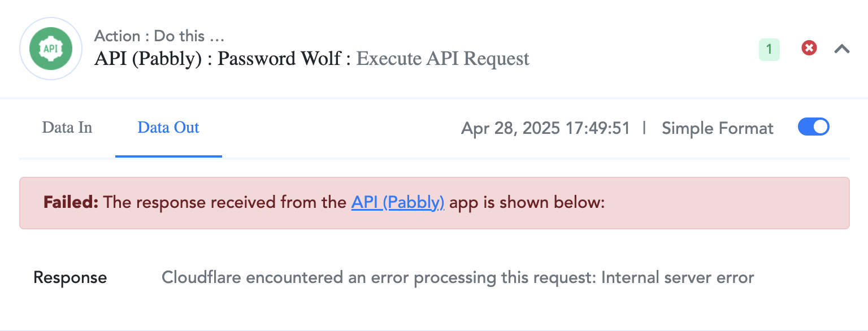Click the green step count badge "1"

point(769,50)
